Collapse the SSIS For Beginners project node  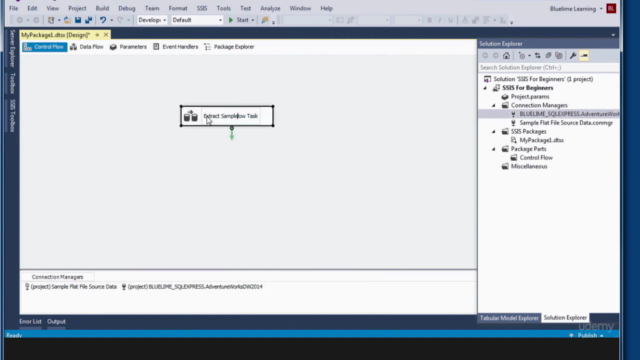(485, 88)
